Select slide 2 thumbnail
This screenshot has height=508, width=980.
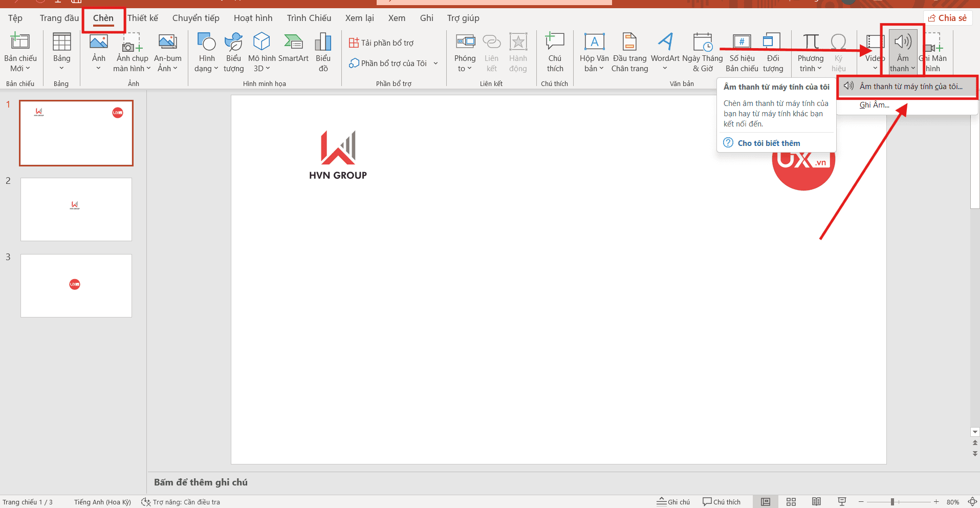[76, 209]
